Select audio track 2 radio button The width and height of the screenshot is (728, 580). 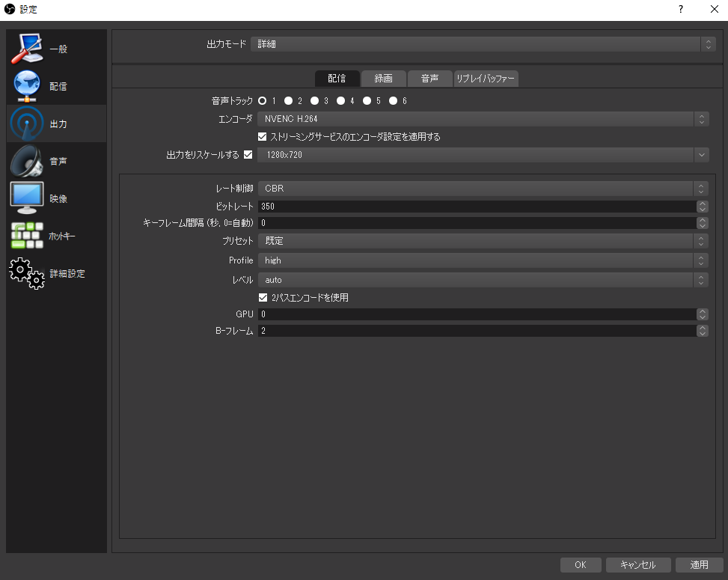tap(288, 101)
